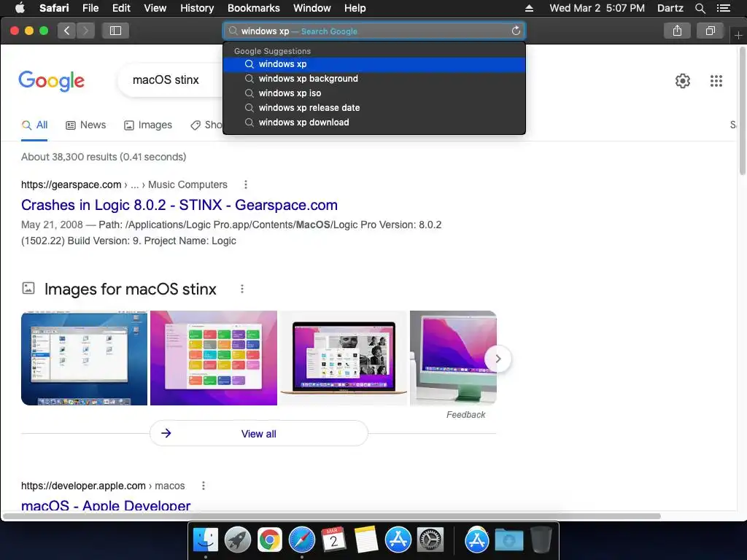Switch to the News results tab
This screenshot has width=747, height=560.
pyautogui.click(x=86, y=125)
